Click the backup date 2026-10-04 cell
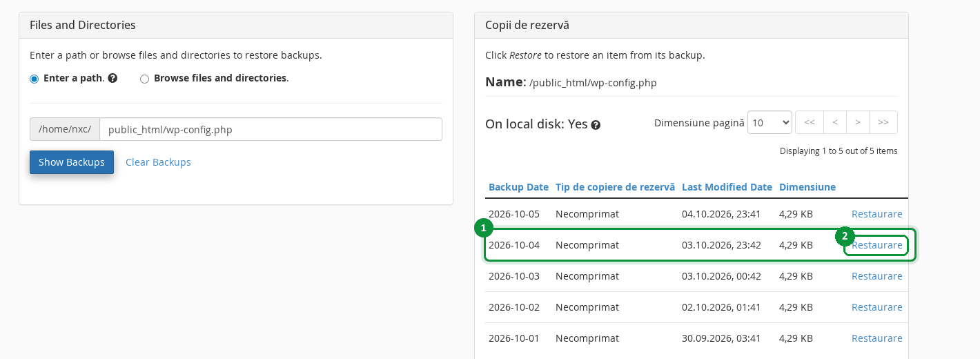980x359 pixels. coord(514,245)
